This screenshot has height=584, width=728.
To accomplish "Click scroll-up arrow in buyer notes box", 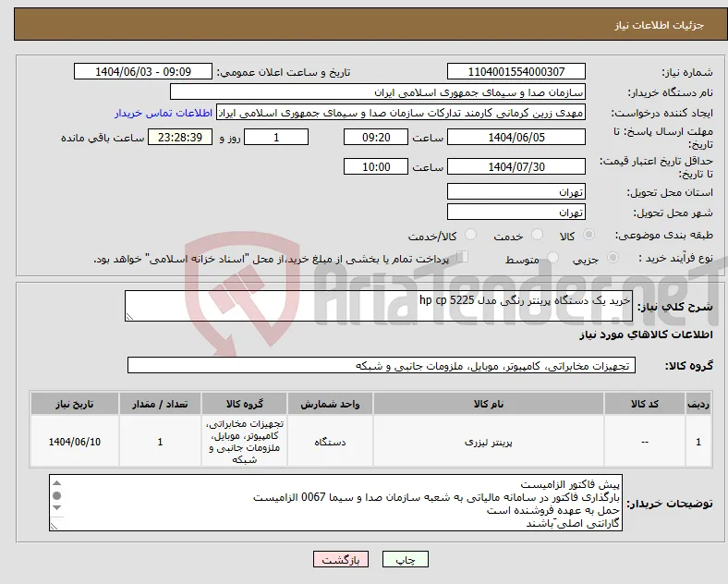I will pyautogui.click(x=56, y=483).
